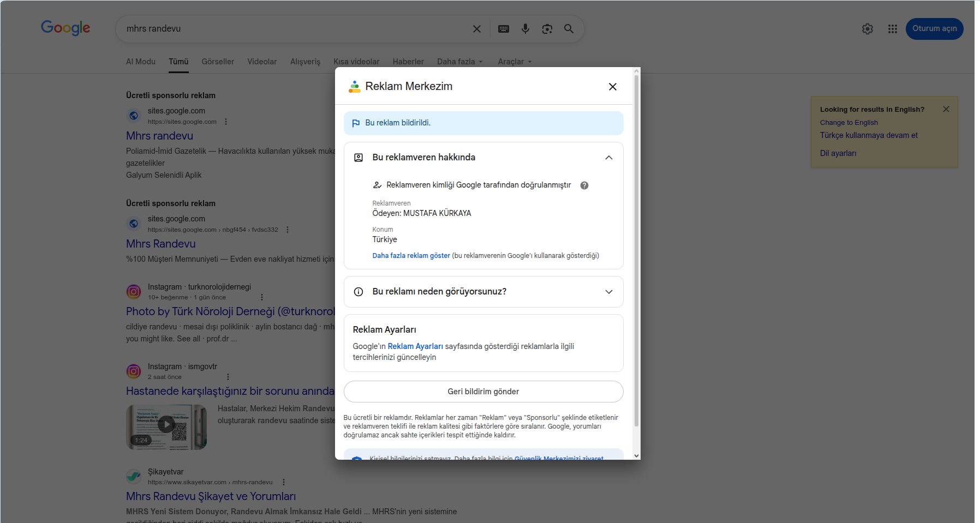Click the advertiser info section icon

click(x=358, y=158)
